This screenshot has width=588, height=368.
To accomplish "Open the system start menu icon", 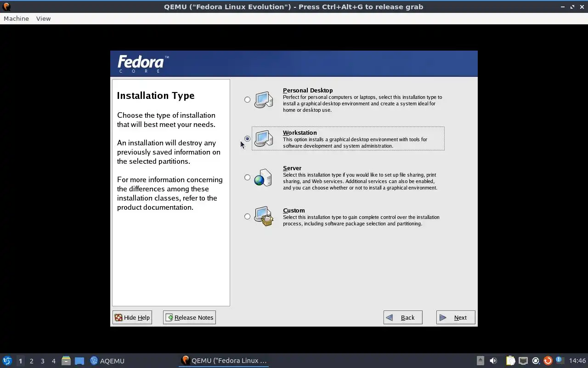I will tap(7, 361).
